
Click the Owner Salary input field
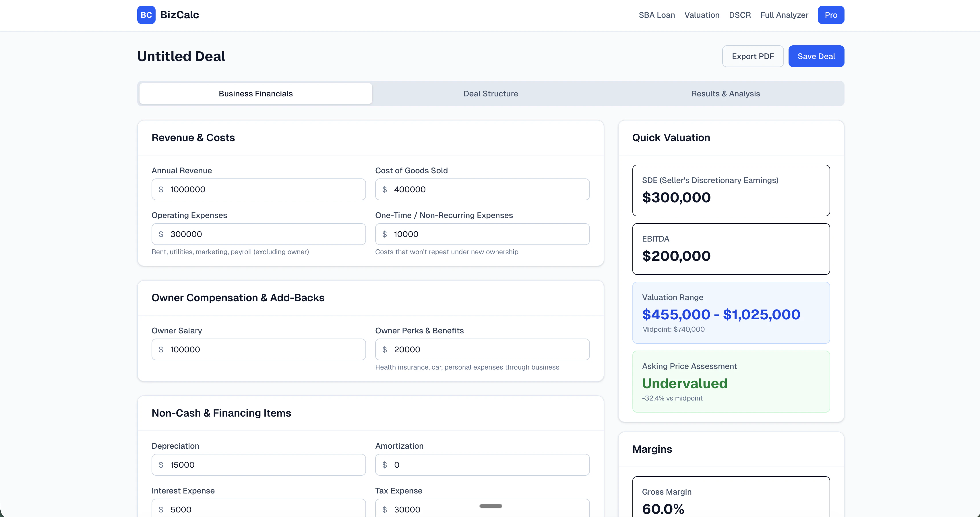[259, 349]
